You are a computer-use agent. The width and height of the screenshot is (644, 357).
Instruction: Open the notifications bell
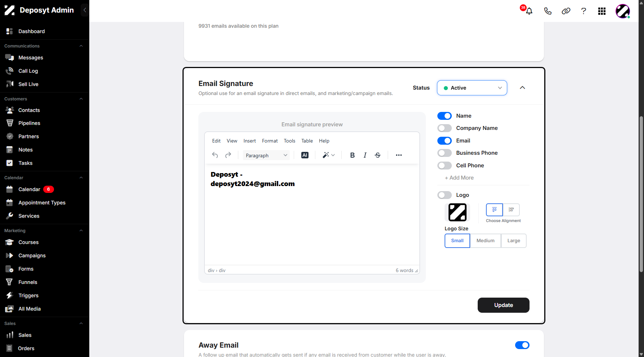529,11
